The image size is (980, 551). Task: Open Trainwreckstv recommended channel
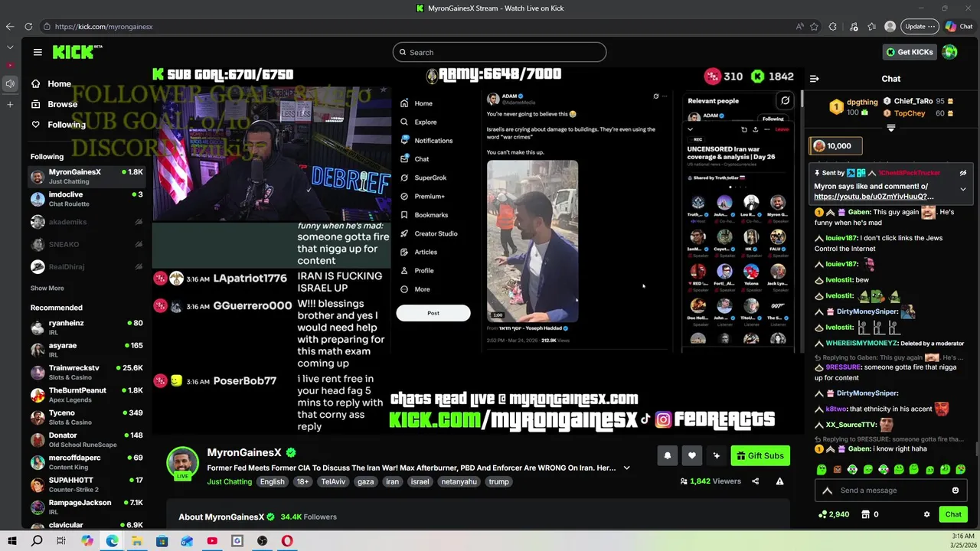[87, 373]
